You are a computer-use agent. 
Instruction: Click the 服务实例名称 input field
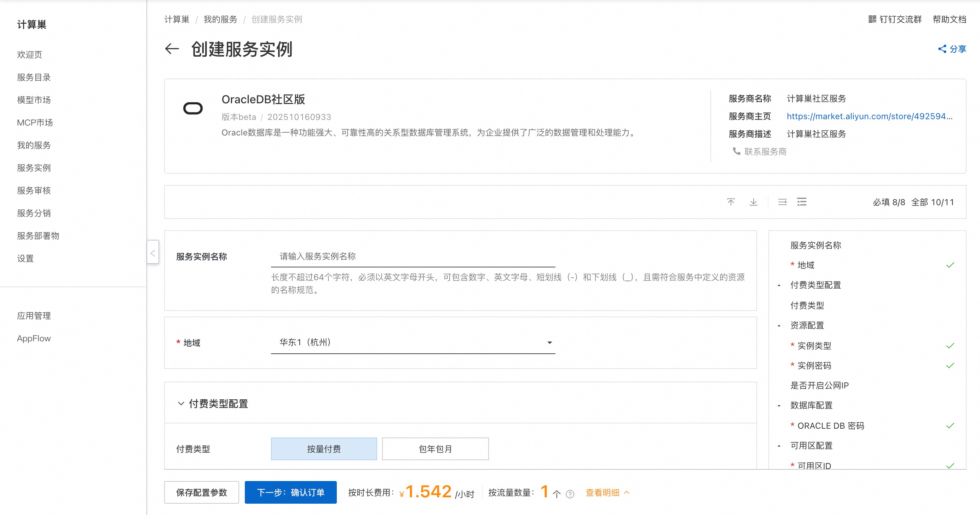tap(413, 256)
